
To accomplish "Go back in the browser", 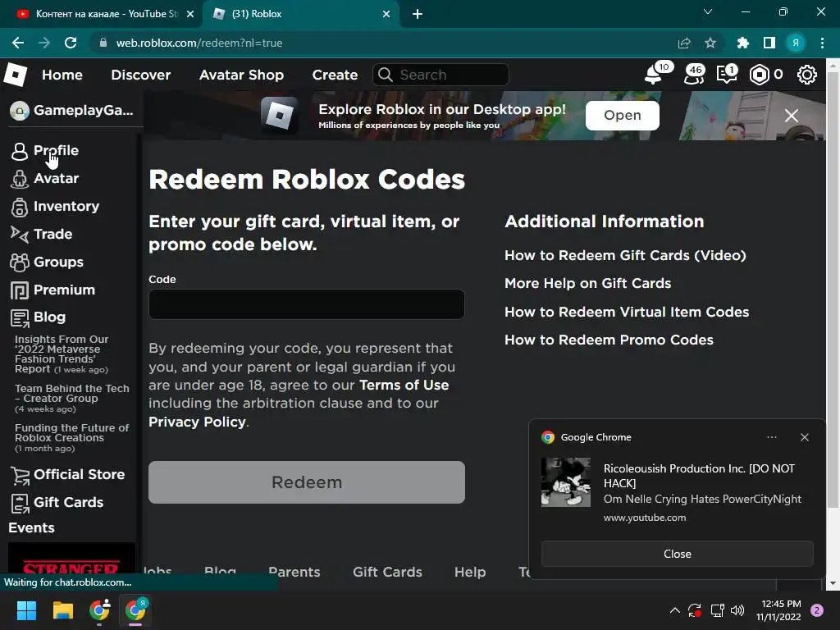I will click(18, 43).
